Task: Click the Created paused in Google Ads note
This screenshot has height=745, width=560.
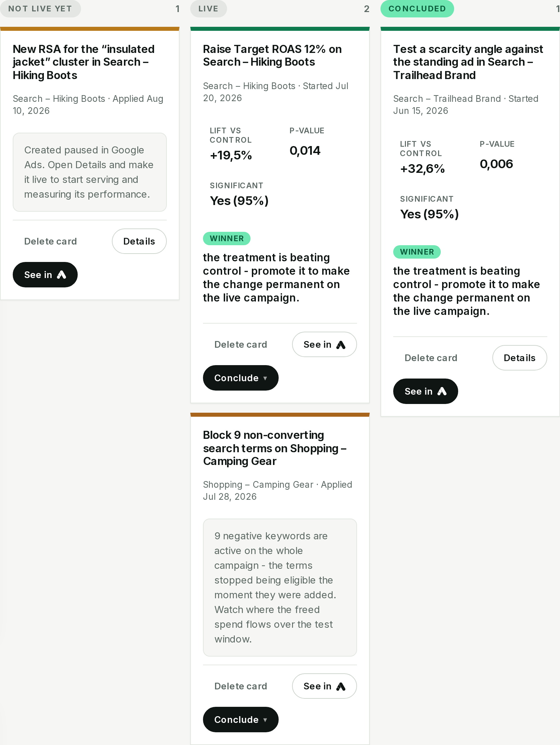Action: point(89,172)
